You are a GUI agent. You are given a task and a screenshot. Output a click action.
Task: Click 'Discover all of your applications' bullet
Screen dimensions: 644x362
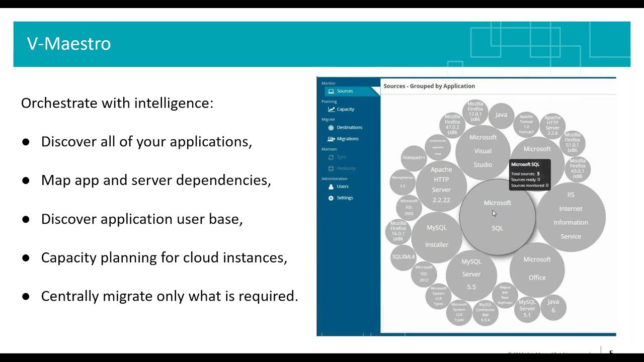146,142
